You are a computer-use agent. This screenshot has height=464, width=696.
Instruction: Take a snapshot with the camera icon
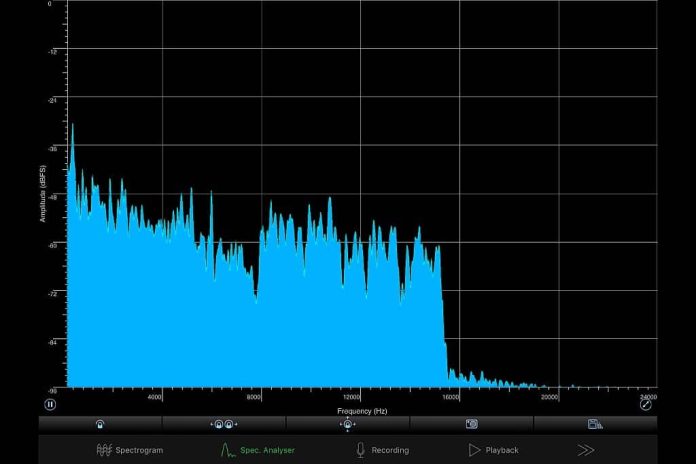coord(471,424)
